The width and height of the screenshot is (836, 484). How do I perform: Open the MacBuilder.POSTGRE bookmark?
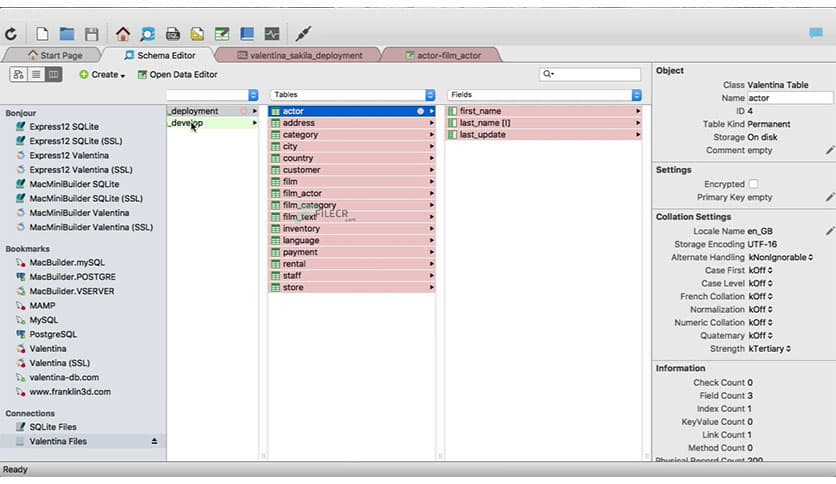72,277
